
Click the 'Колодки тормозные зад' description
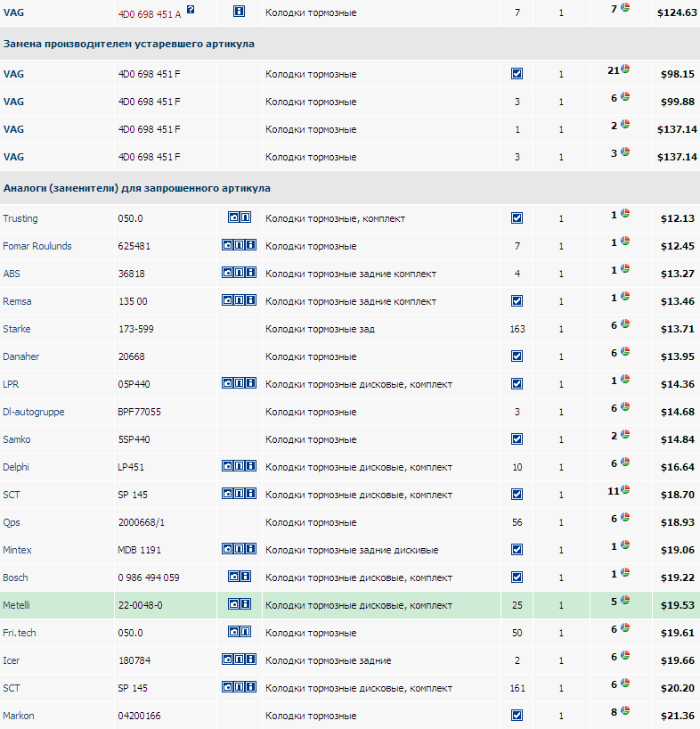pos(320,329)
